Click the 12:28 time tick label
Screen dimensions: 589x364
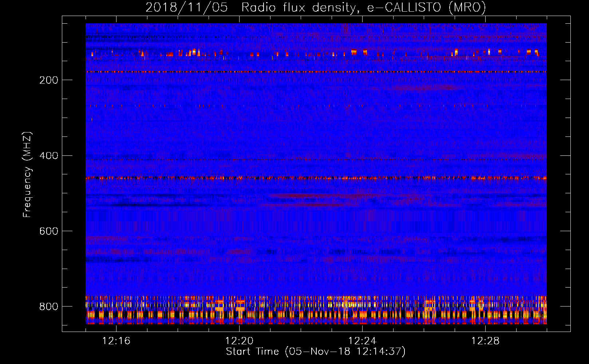pos(485,341)
